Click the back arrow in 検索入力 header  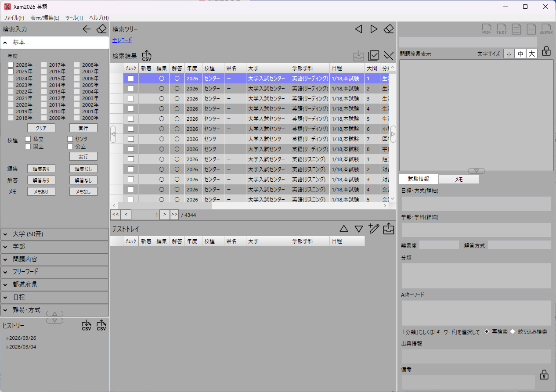[87, 29]
